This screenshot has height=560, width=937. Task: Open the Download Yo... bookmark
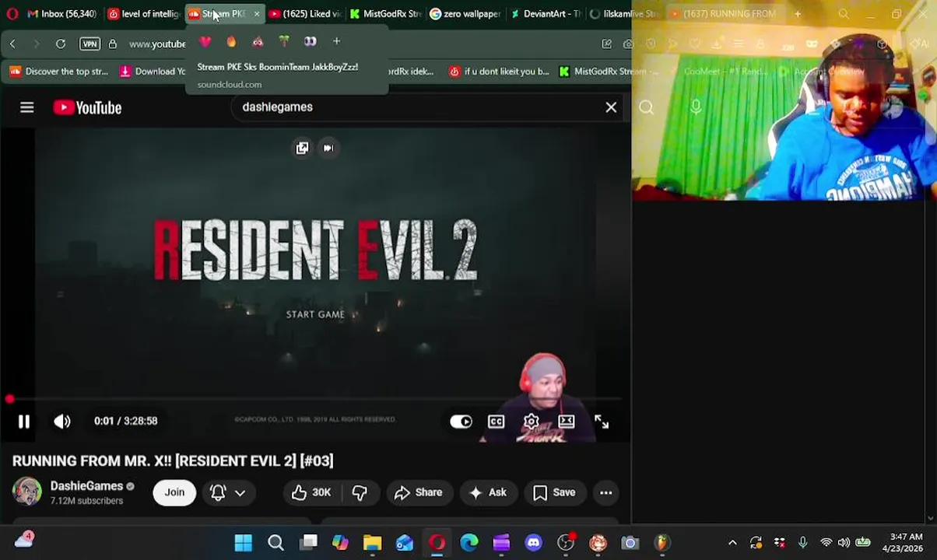click(x=153, y=72)
